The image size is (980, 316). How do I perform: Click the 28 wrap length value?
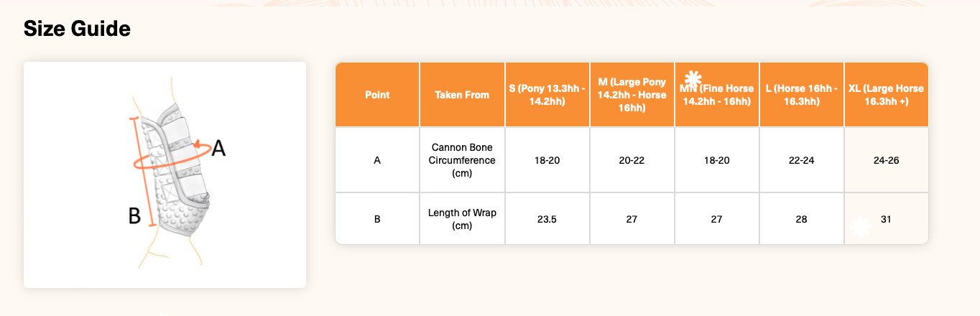coord(800,219)
